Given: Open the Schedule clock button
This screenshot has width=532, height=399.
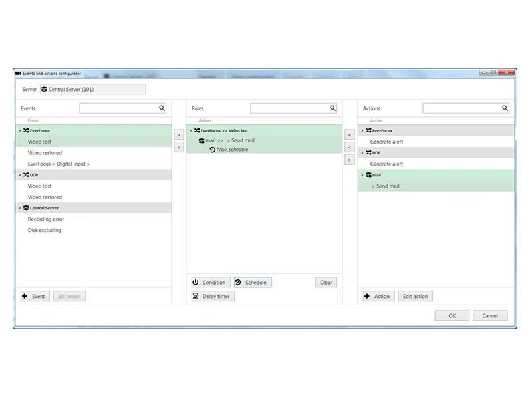Looking at the screenshot, I should click(x=252, y=283).
